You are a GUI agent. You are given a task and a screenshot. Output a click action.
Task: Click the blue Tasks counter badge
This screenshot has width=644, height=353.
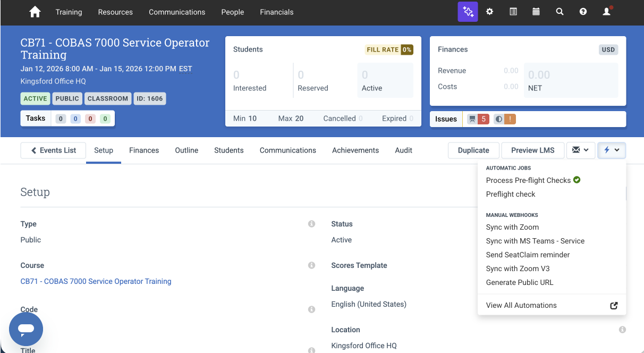tap(75, 119)
